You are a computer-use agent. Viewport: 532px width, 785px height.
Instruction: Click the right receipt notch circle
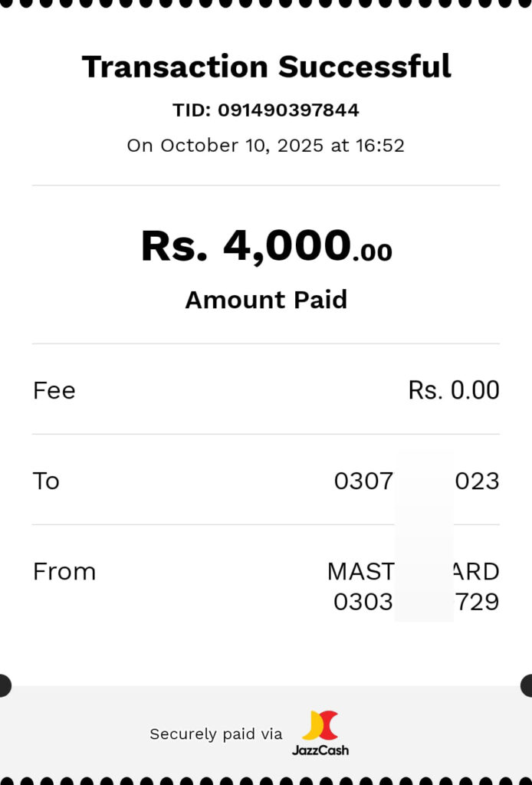(529, 685)
